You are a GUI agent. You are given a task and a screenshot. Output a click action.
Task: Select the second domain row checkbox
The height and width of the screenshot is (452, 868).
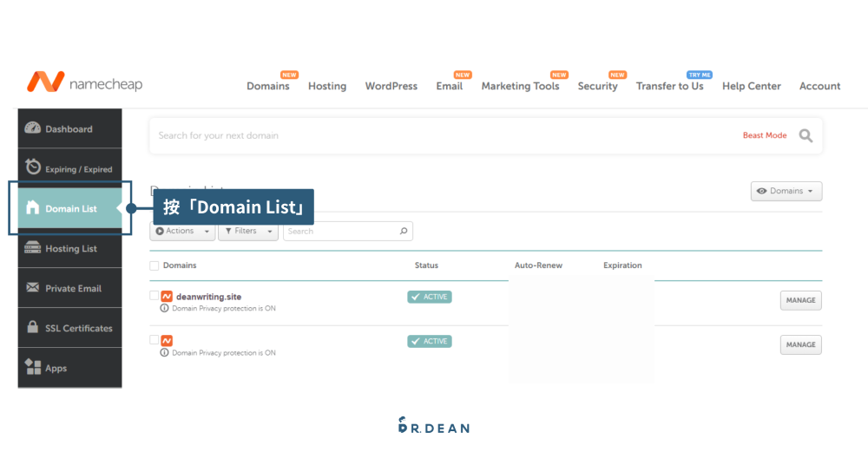[x=155, y=340]
